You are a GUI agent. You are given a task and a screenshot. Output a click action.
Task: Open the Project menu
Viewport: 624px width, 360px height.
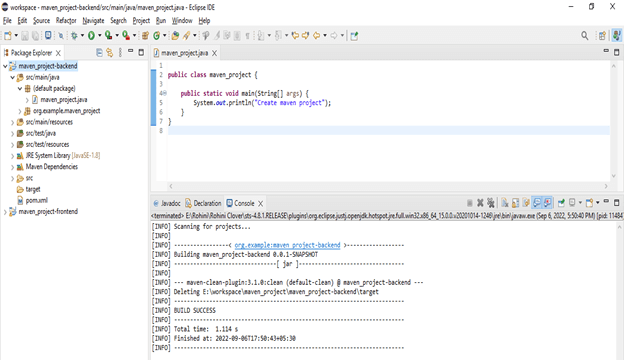click(x=141, y=20)
